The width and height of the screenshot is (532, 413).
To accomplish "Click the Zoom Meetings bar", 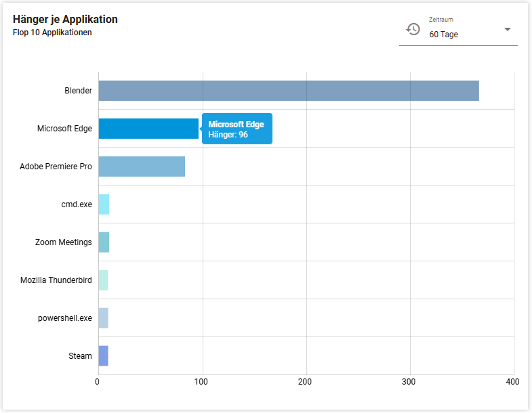I will point(104,242).
